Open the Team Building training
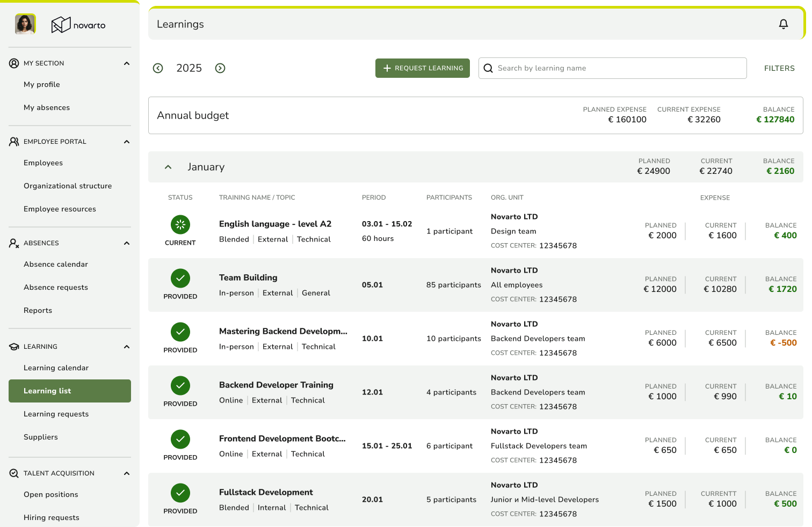The image size is (812, 527). click(x=248, y=277)
